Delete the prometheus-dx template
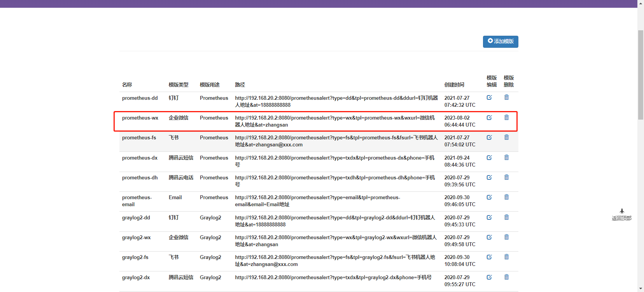 tap(506, 157)
